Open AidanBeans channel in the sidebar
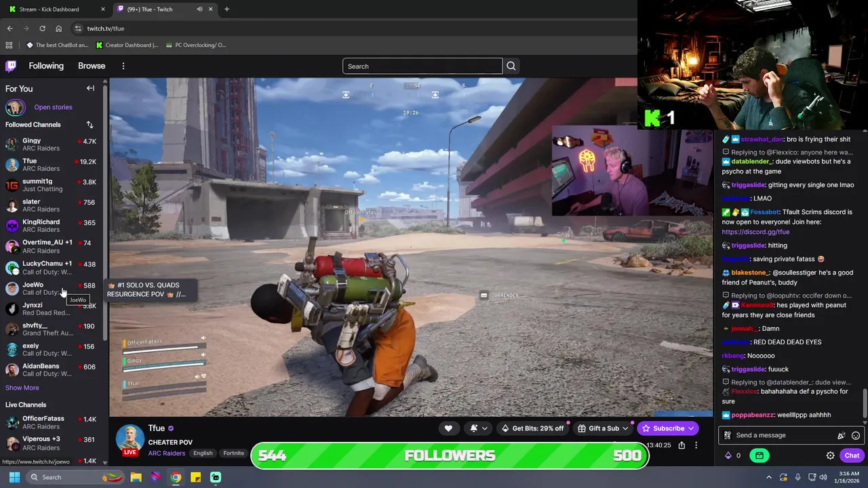 (51, 369)
